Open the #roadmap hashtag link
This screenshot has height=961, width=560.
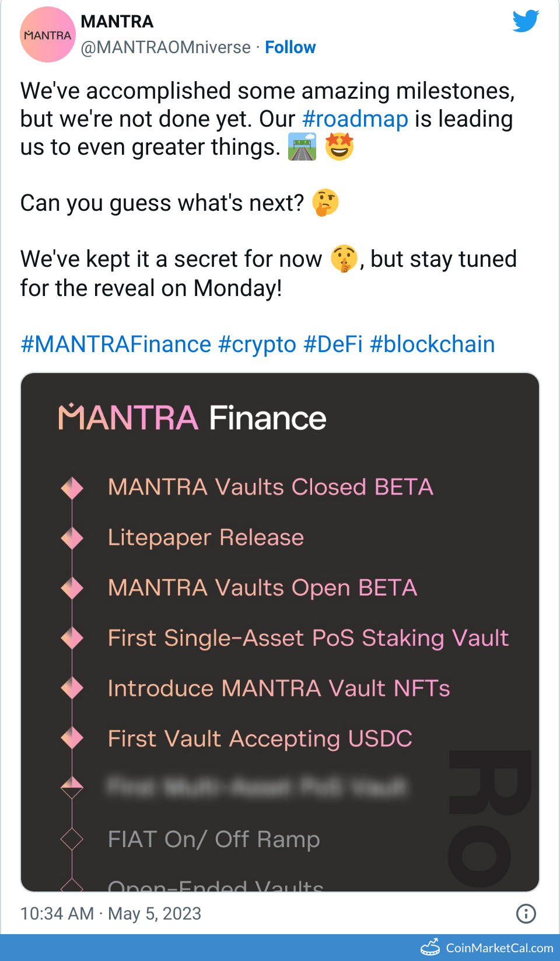point(355,119)
